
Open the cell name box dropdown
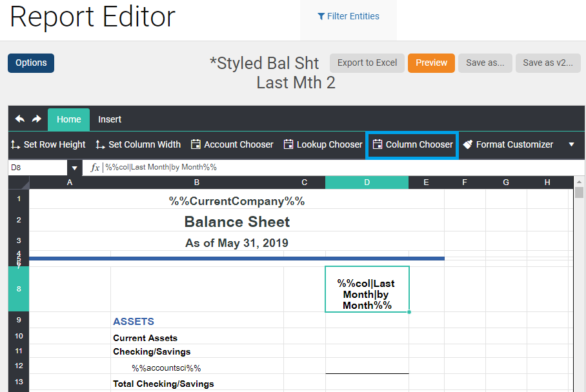point(74,167)
